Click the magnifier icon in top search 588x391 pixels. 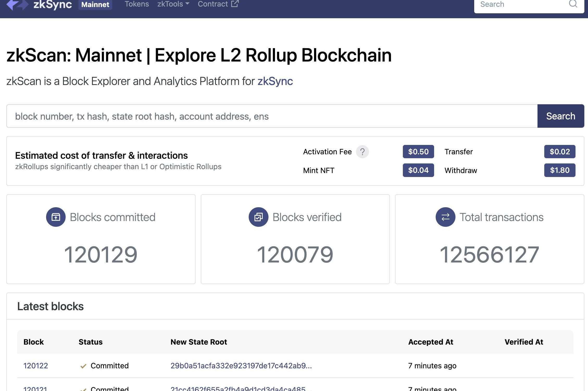[573, 4]
